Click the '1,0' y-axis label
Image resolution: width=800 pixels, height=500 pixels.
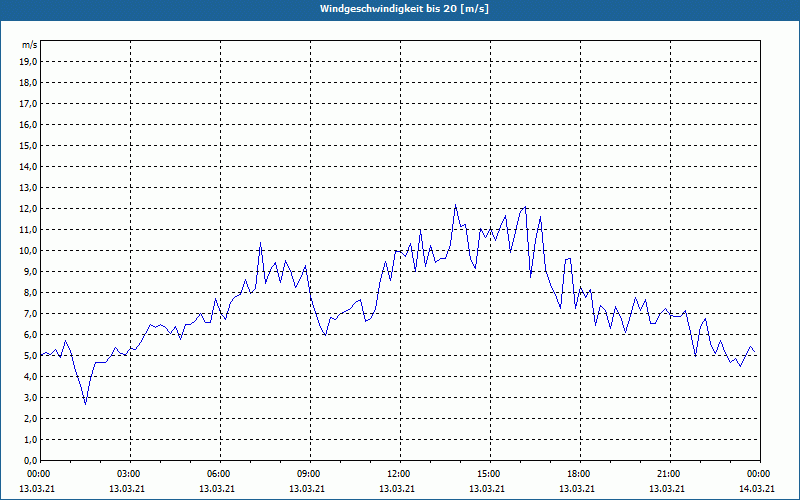point(30,440)
